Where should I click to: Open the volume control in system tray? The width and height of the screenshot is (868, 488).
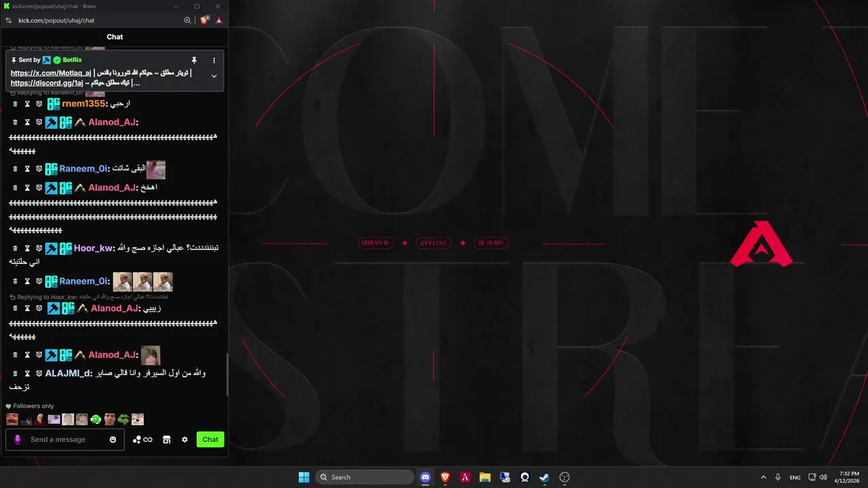[x=823, y=477]
